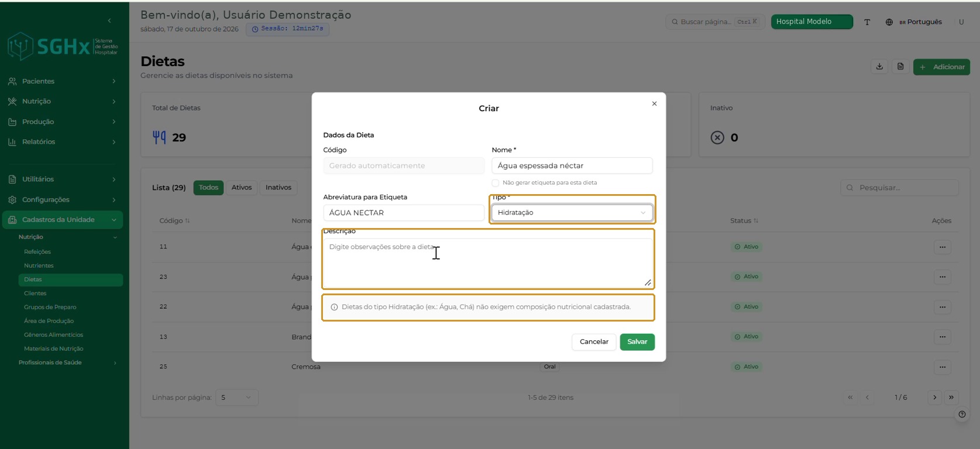Jump to last page arrow

pos(951,398)
